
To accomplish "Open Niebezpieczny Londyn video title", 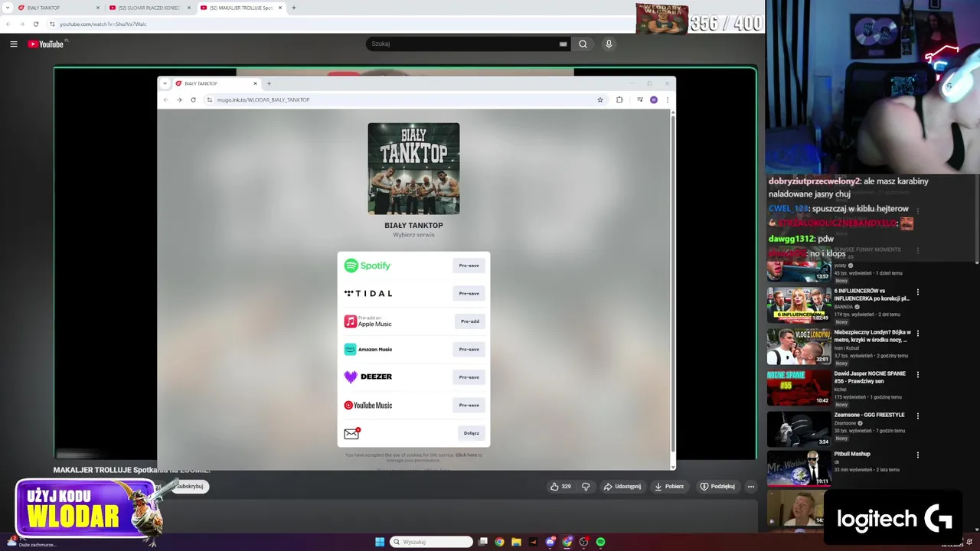I will pos(872,336).
